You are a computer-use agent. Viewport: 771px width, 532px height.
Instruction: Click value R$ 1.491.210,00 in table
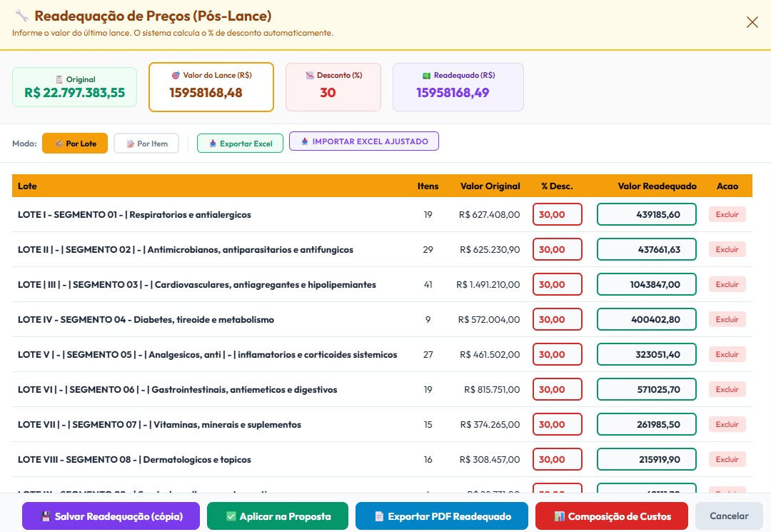[488, 284]
